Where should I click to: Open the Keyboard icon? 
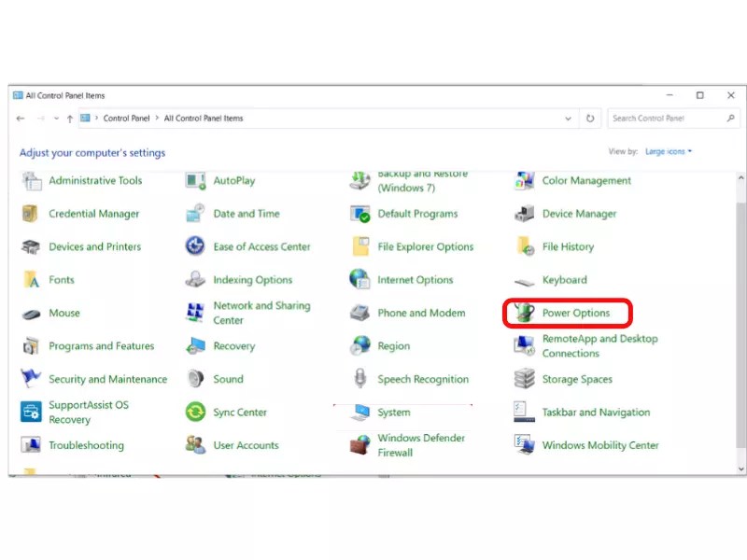(x=525, y=282)
